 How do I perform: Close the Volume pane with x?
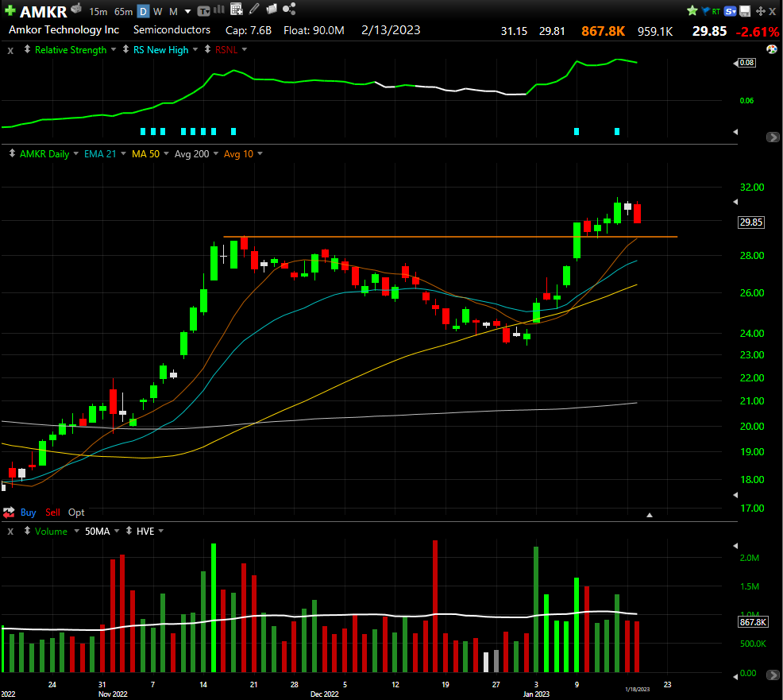pos(10,532)
